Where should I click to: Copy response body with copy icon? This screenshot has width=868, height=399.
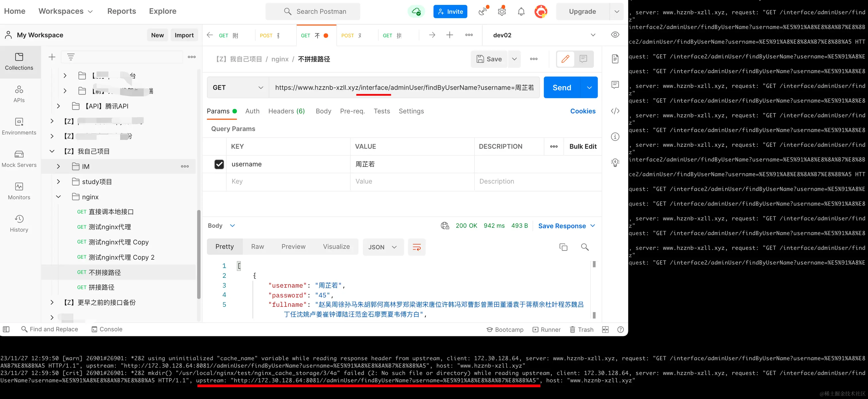coord(563,247)
